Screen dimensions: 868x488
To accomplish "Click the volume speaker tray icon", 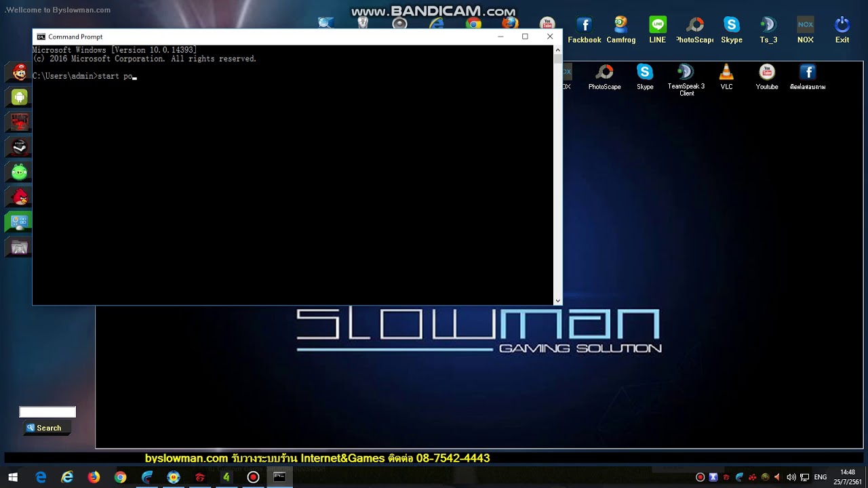I will click(791, 477).
